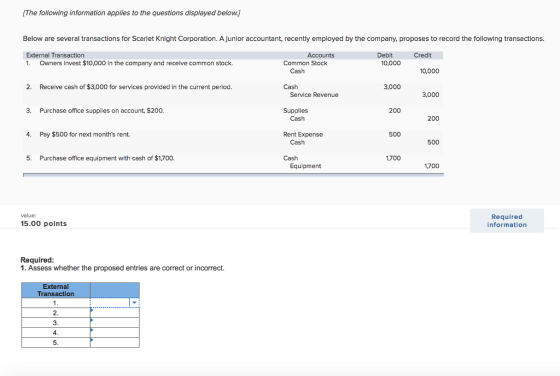The width and height of the screenshot is (560, 376).
Task: Click 'Below are several transactions' paragraph
Action: (284, 39)
